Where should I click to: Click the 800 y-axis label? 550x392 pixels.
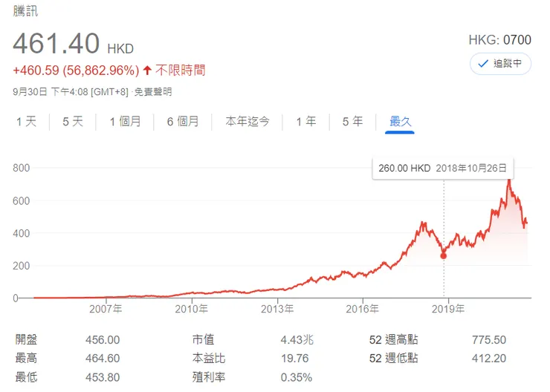pos(21,168)
